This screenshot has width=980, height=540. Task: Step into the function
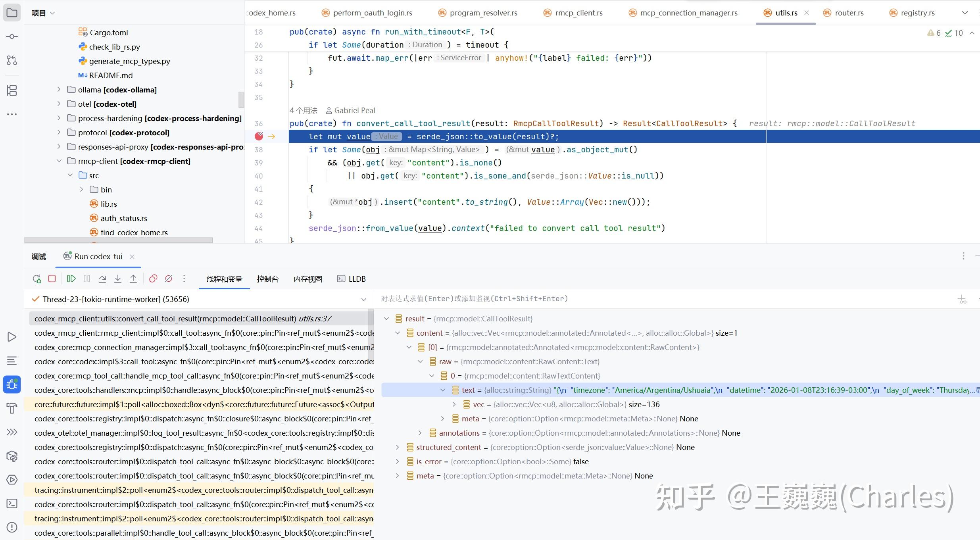click(x=118, y=279)
